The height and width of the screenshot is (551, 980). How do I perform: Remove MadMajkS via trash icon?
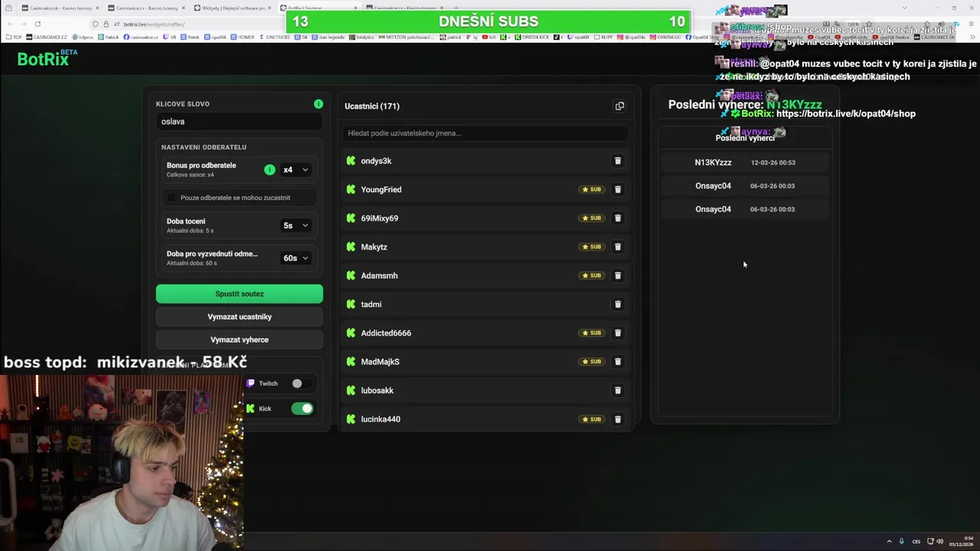pos(618,362)
